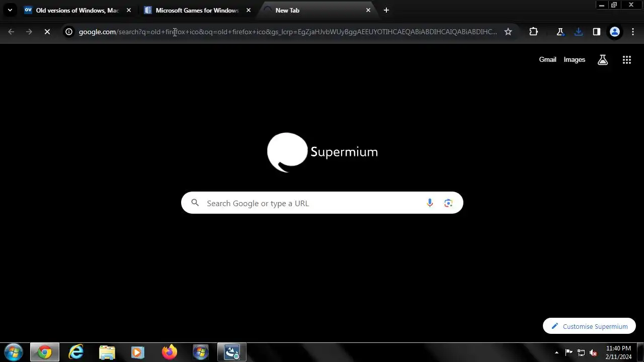Open the Windows flag taskbar app
644x362 pixels.
point(201,352)
